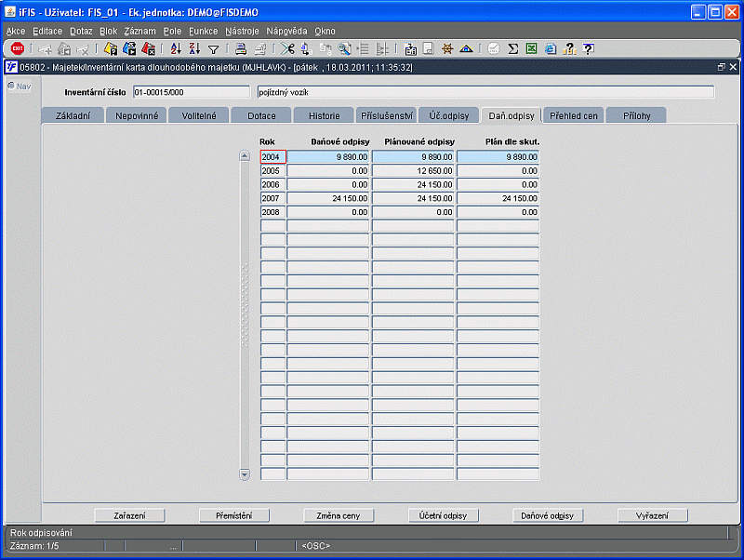Click the Inventární číslo input field
This screenshot has height=560, width=744.
[x=192, y=92]
